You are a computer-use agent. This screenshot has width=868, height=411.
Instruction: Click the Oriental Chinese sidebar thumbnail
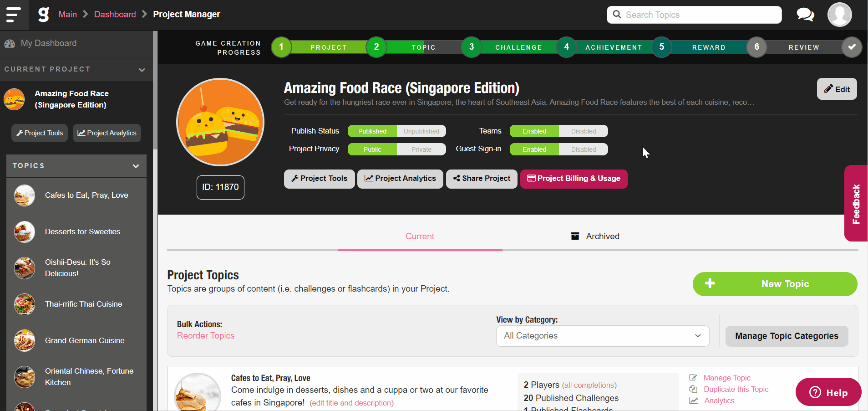tap(25, 377)
